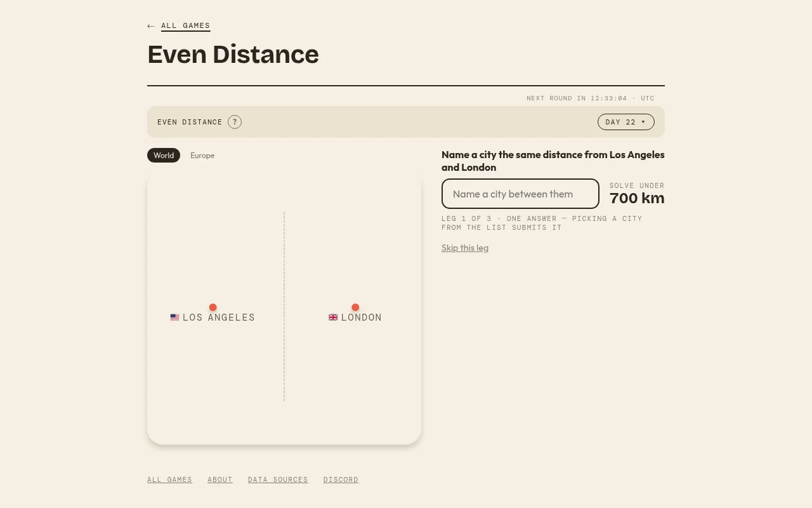The width and height of the screenshot is (812, 508).
Task: Expand the Day 22 dropdown
Action: [625, 122]
